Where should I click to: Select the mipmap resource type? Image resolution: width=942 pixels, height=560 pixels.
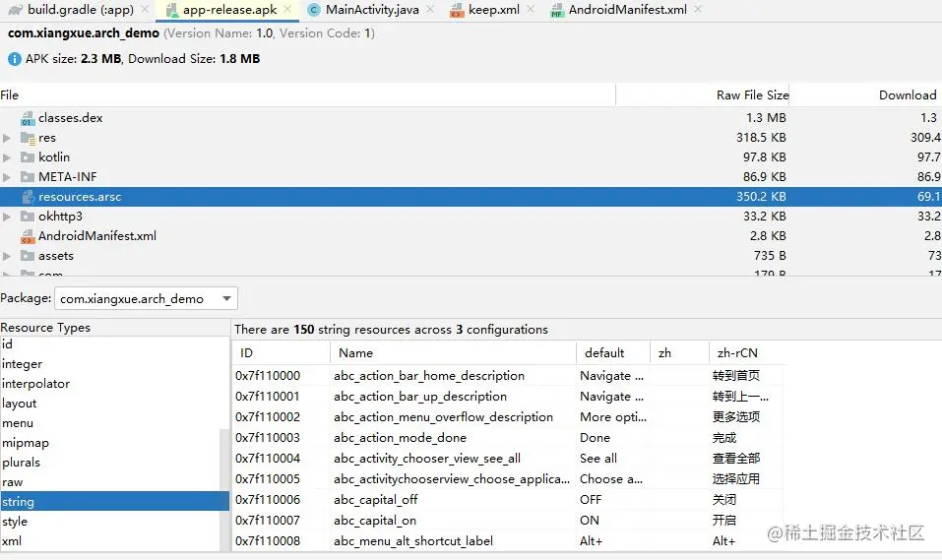point(110,443)
